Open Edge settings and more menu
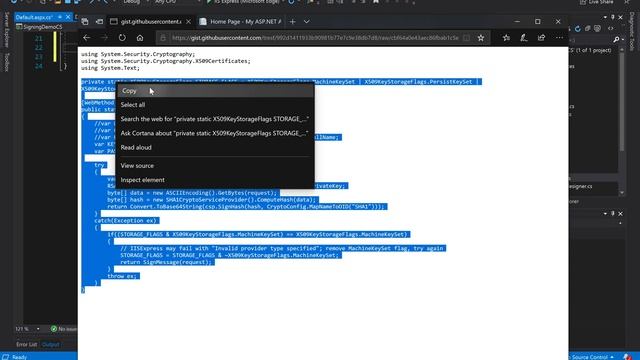Image resolution: width=640 pixels, height=360 pixels. click(x=559, y=38)
